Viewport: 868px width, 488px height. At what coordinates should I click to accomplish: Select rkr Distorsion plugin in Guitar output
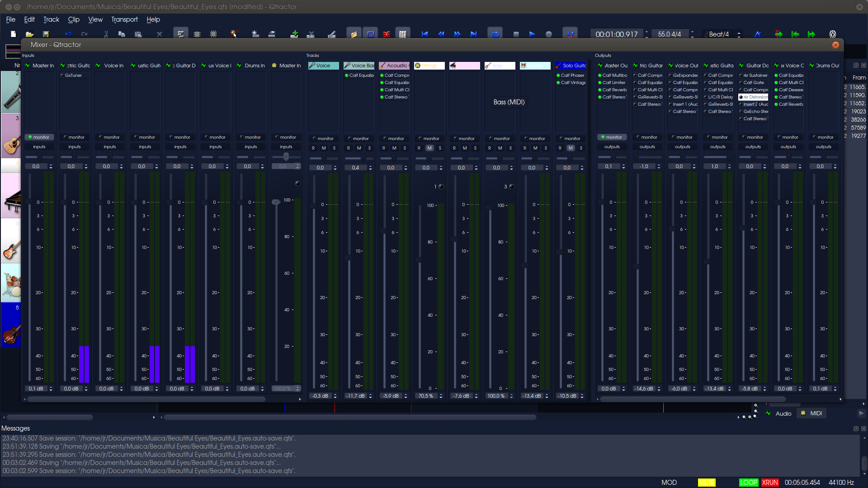754,97
